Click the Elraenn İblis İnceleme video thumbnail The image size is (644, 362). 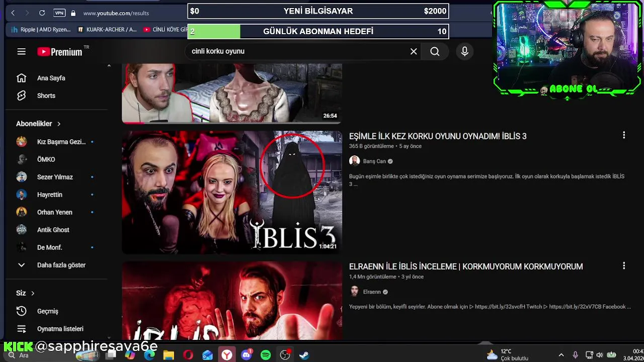[232, 301]
